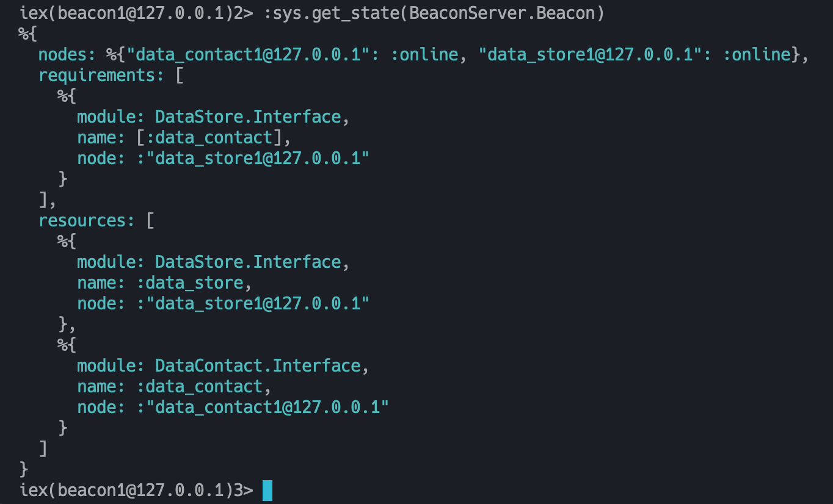Click DataStore.Interface module under resources

pos(248,262)
